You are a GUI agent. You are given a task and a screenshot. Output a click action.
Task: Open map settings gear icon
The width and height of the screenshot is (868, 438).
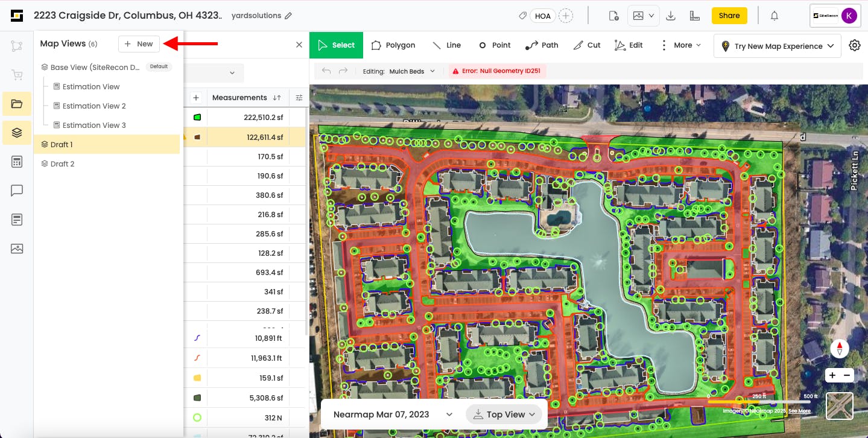pos(854,45)
